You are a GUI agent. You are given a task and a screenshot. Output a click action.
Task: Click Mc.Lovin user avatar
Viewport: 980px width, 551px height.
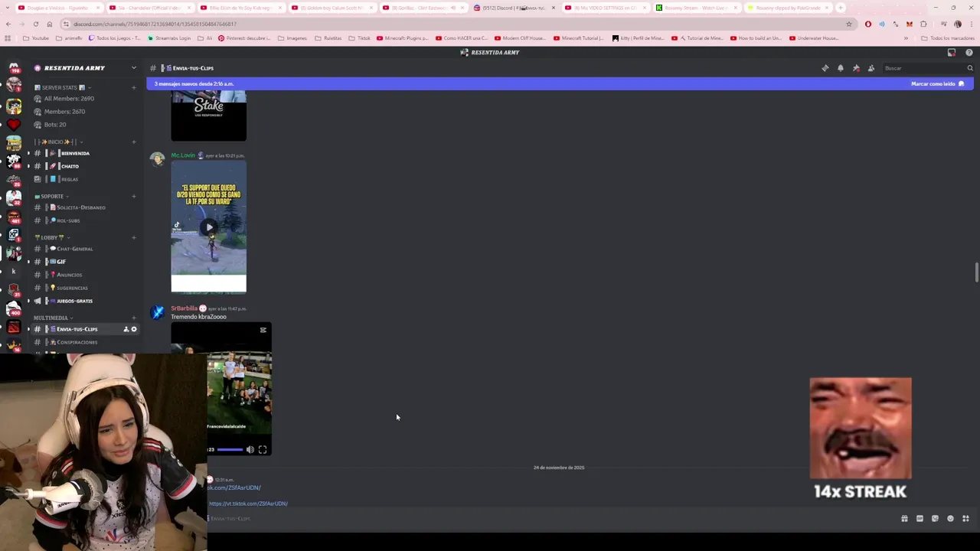(x=158, y=159)
